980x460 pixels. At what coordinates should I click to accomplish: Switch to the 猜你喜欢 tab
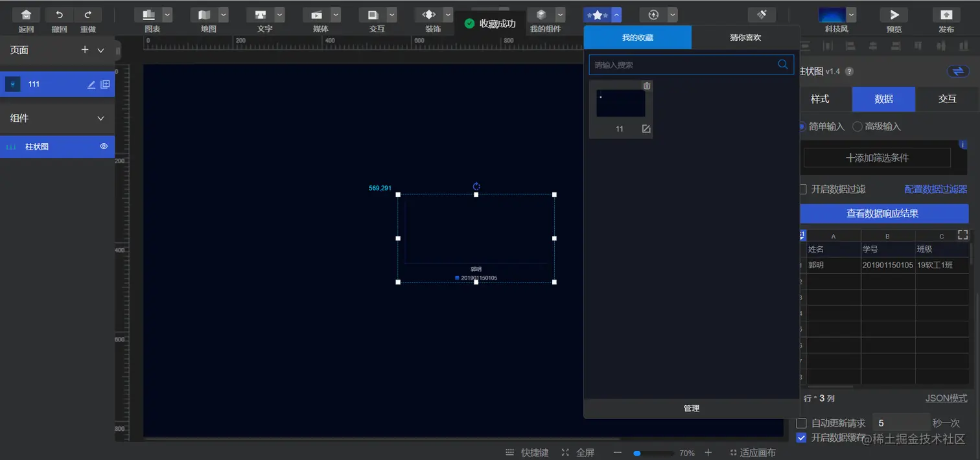click(745, 38)
